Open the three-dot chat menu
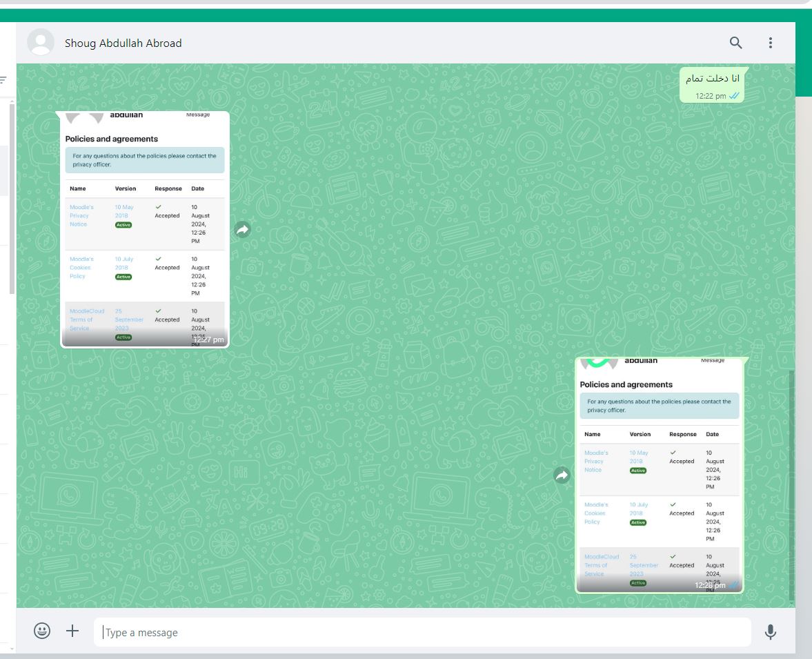This screenshot has height=659, width=812. point(770,43)
